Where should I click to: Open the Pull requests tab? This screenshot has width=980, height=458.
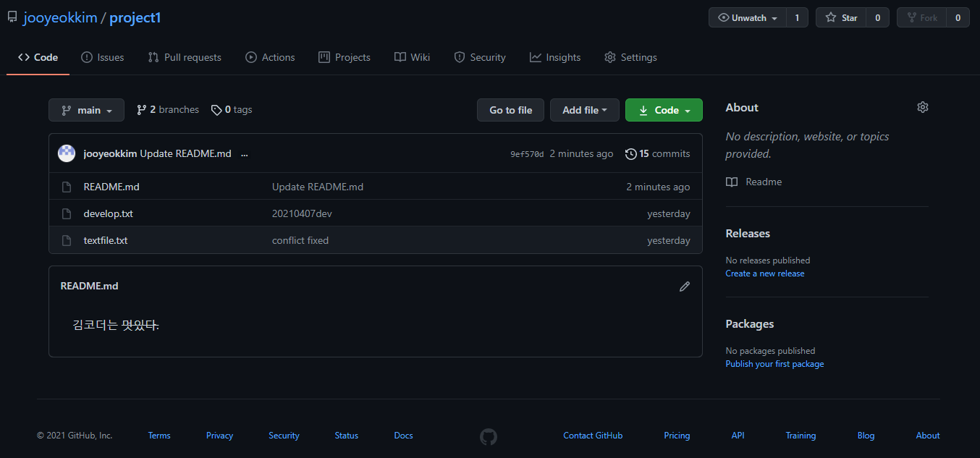(185, 57)
